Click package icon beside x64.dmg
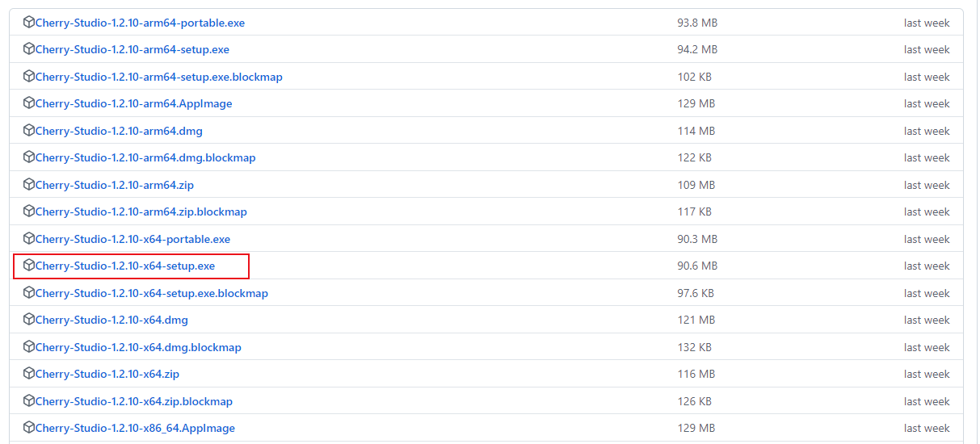Screen dimensions: 980x444 click(29, 320)
